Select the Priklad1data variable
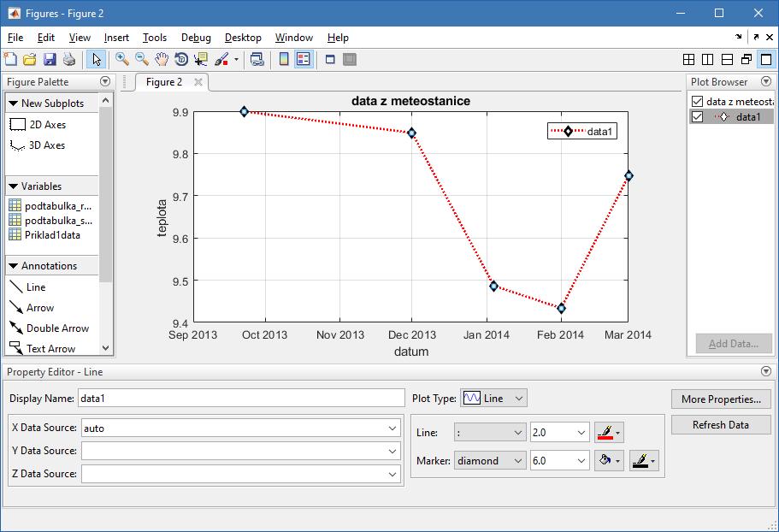Screen dimensions: 779x532 pyautogui.click(x=44, y=235)
